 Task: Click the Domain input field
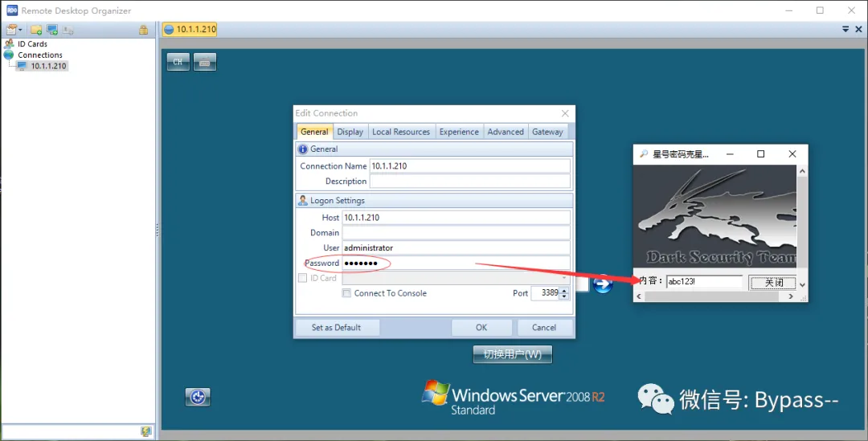click(x=456, y=232)
